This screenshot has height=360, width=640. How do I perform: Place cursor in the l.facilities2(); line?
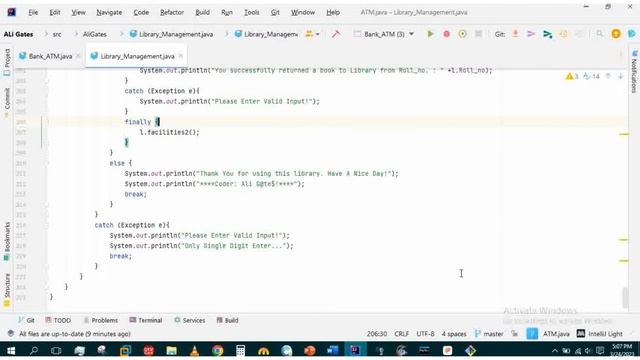(169, 132)
